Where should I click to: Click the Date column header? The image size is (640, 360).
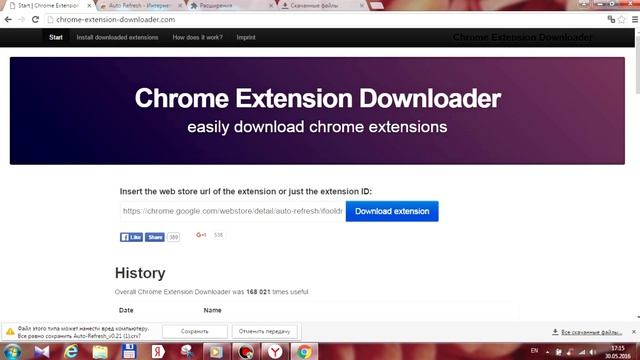[x=126, y=310]
